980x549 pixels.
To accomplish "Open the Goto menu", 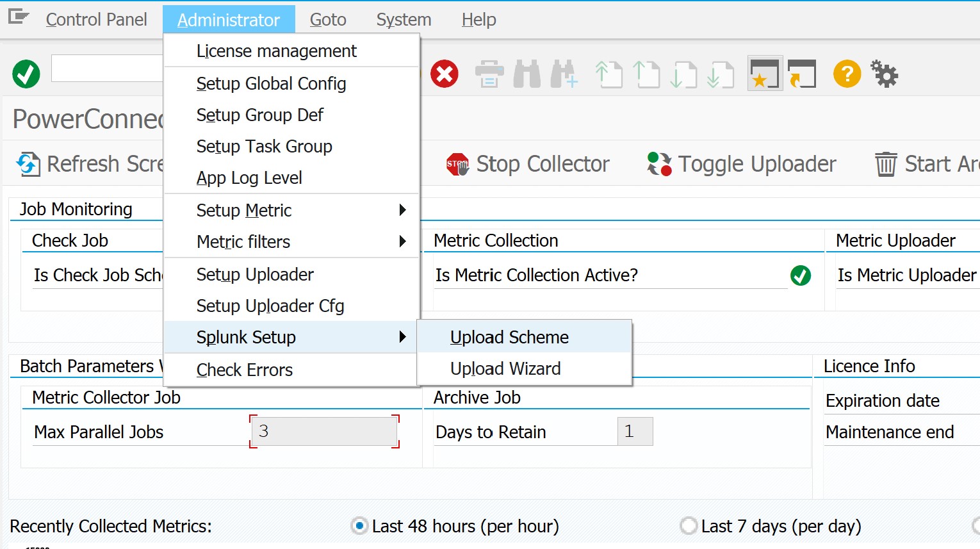I will pos(327,19).
